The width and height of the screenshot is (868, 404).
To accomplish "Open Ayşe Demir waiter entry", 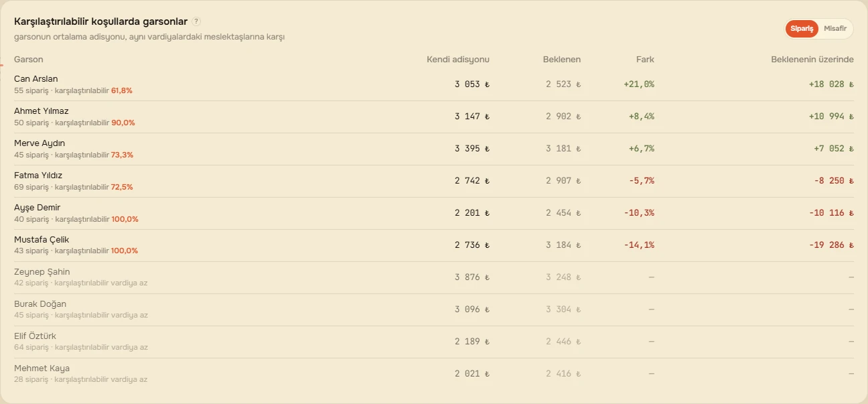I will [x=434, y=213].
